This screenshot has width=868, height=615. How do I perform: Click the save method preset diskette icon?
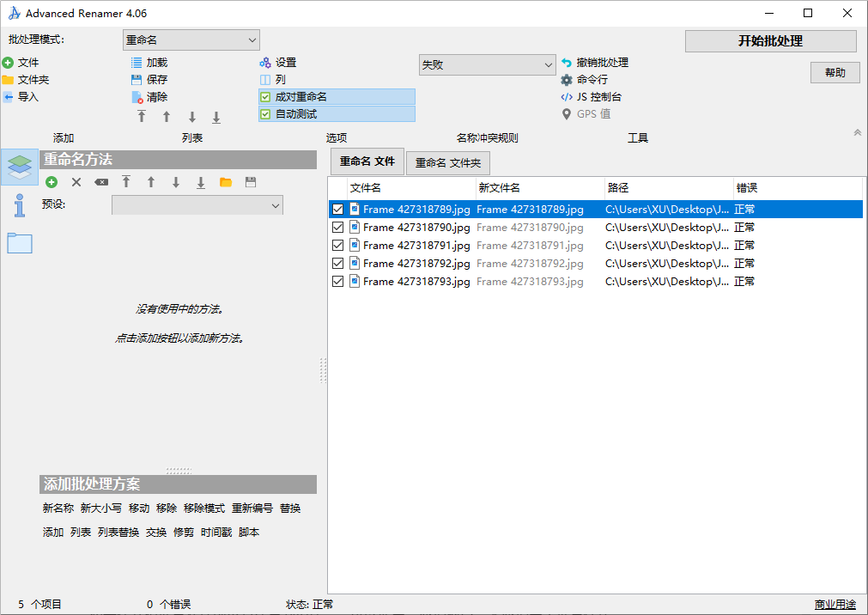coord(251,182)
